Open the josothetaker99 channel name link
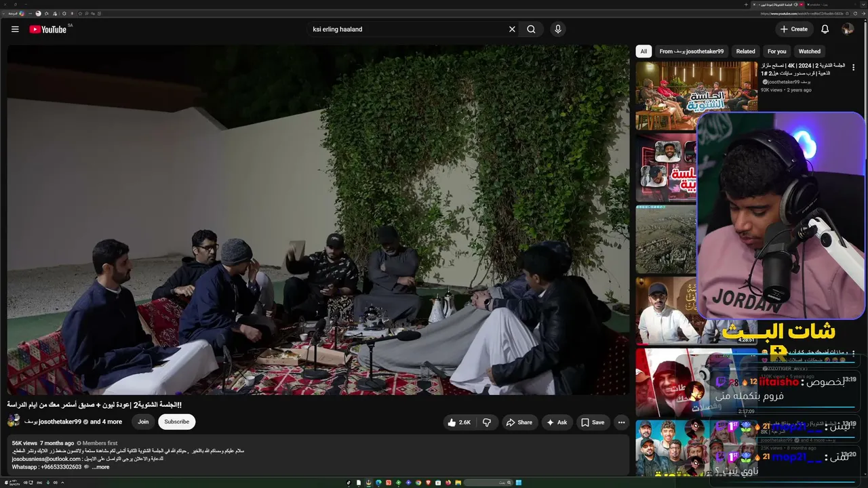 pyautogui.click(x=53, y=422)
